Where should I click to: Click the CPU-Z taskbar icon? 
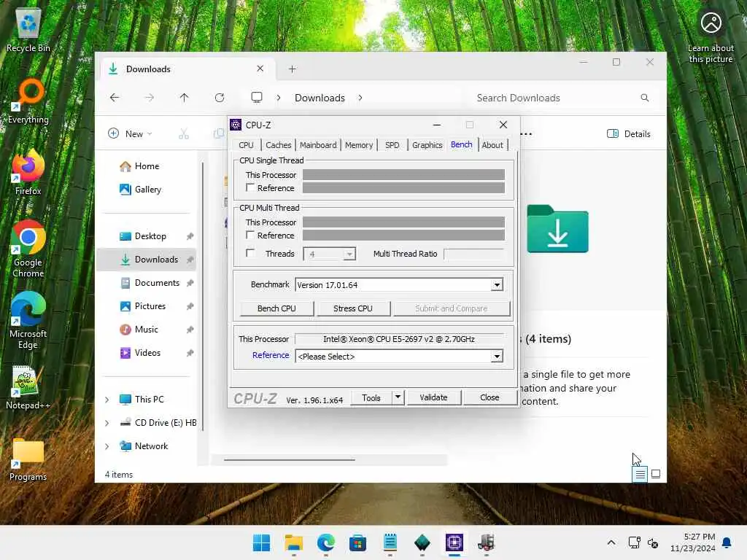(454, 542)
